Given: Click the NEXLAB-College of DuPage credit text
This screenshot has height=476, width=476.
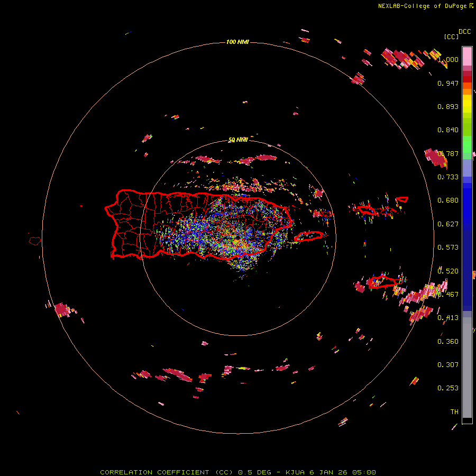Looking at the screenshot, I should click(423, 6).
